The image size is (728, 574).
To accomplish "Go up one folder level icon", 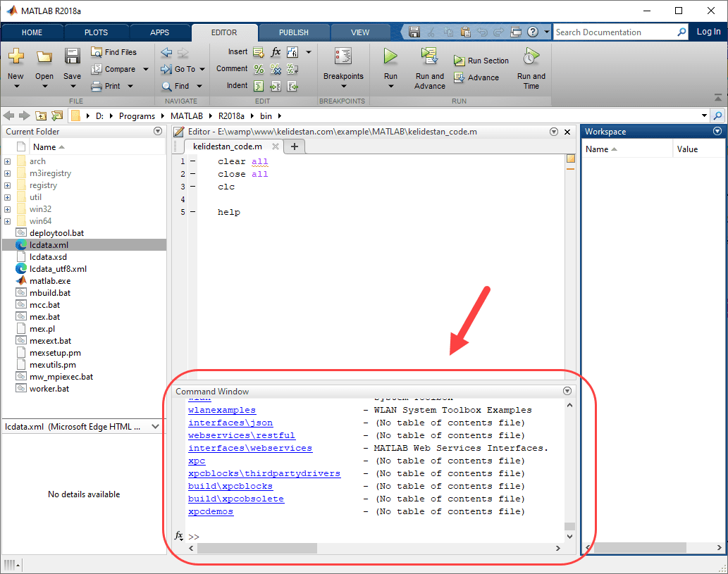I will click(41, 116).
